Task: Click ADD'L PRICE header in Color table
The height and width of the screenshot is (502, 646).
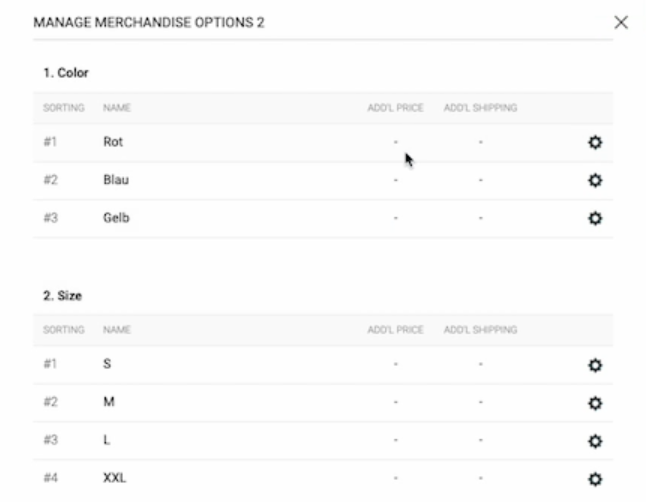Action: pos(396,107)
